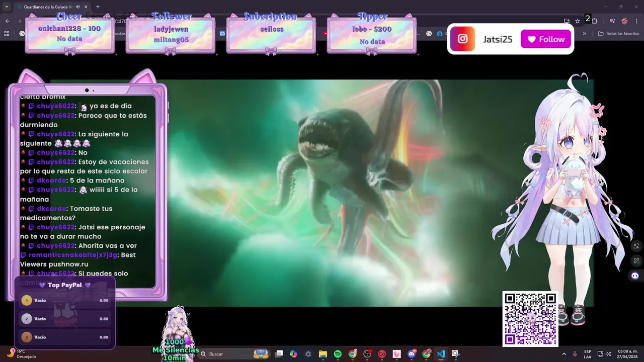This screenshot has width=644, height=362.
Task: Click the apps grid floating icon
Action: pos(636,261)
